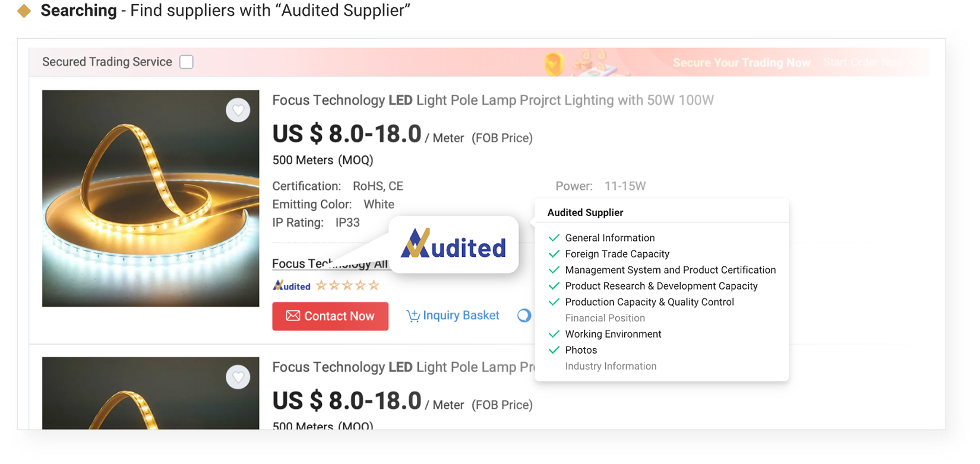The width and height of the screenshot is (980, 464).
Task: Select the greyed 'Financial Position' item
Action: (605, 318)
